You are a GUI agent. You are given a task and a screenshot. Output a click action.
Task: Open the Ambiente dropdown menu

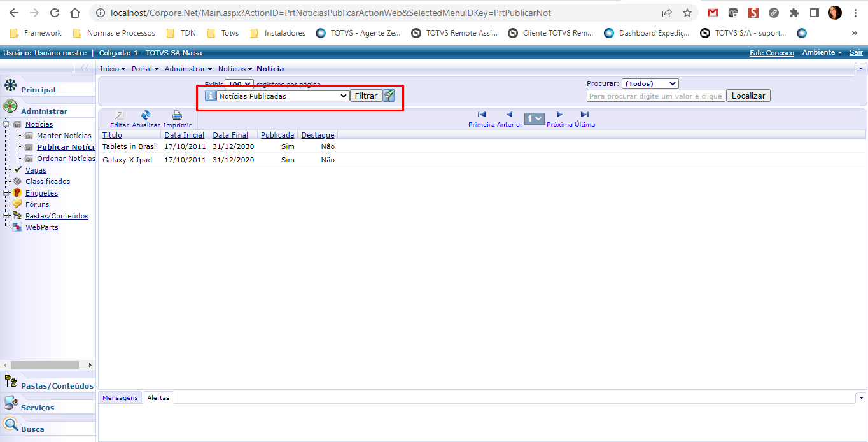(x=822, y=53)
